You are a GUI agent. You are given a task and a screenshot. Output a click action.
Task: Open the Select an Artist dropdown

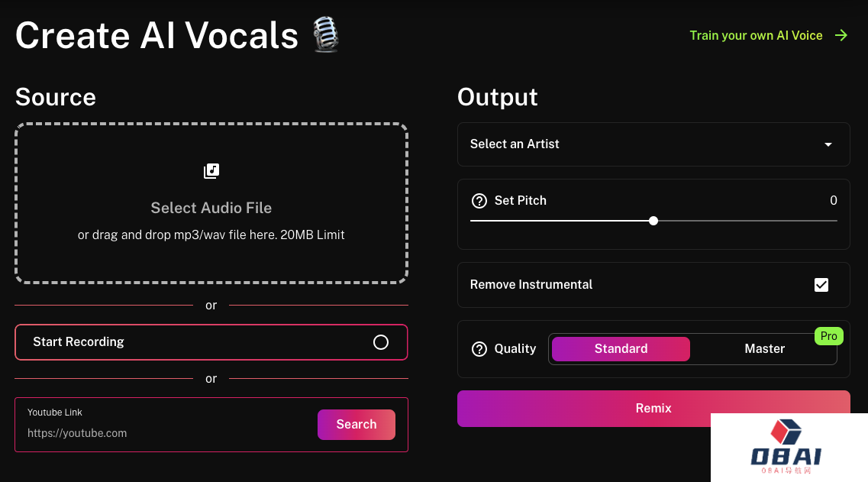[653, 144]
